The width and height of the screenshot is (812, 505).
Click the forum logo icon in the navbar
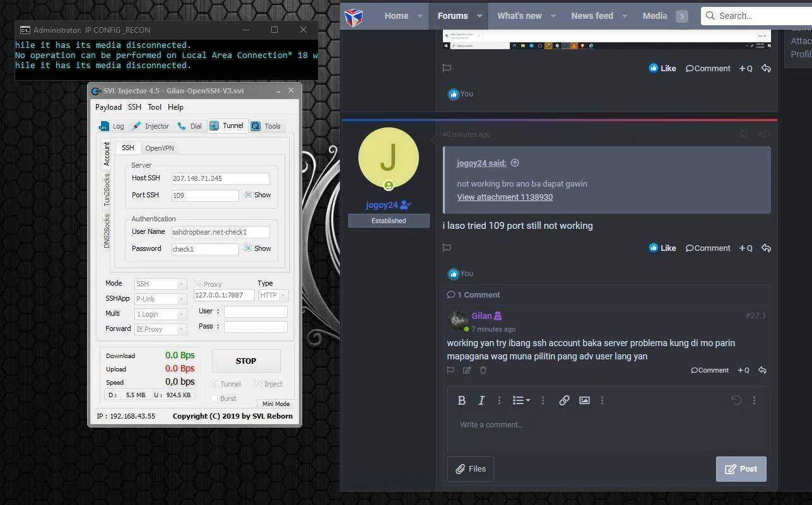[x=354, y=16]
